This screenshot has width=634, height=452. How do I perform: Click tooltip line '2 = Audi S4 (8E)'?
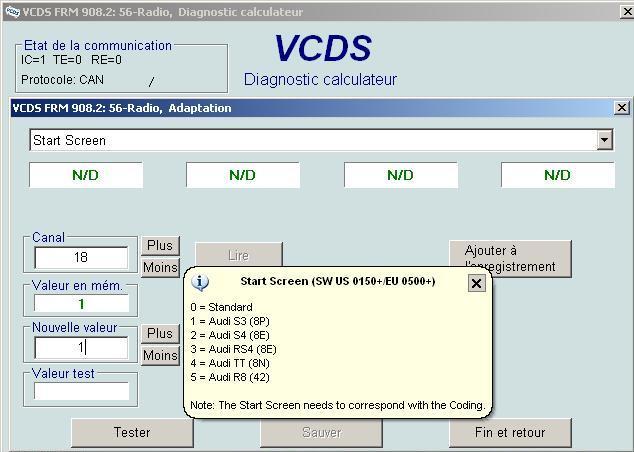pyautogui.click(x=230, y=335)
